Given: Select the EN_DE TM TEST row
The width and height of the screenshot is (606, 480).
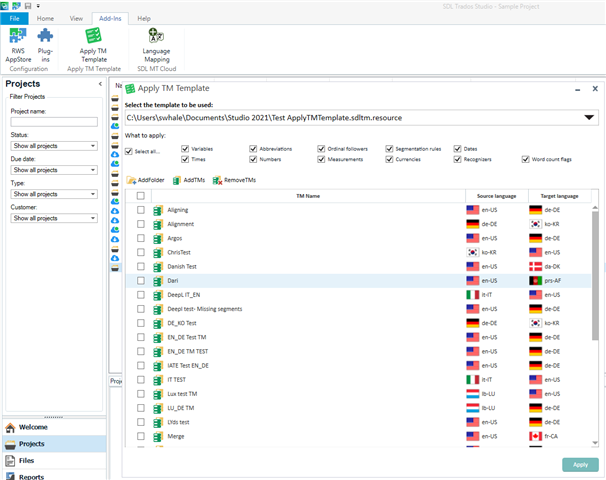Looking at the screenshot, I should click(358, 352).
